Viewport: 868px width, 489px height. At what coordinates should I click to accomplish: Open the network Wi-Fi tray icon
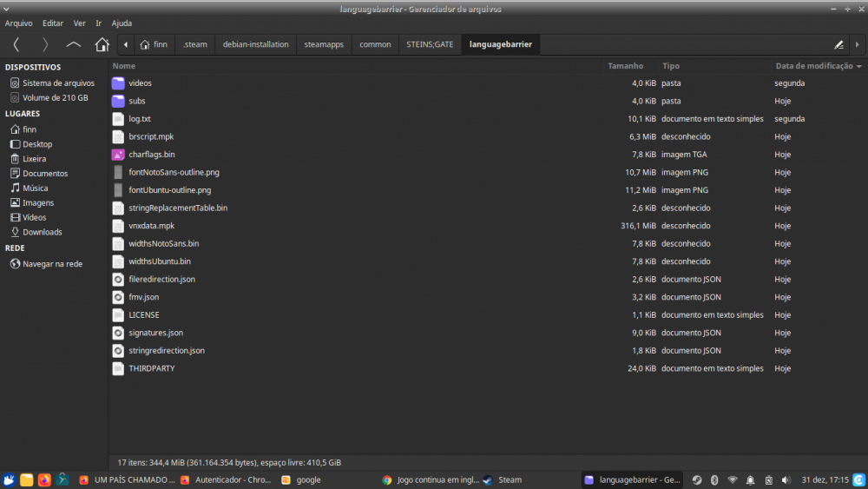(733, 480)
